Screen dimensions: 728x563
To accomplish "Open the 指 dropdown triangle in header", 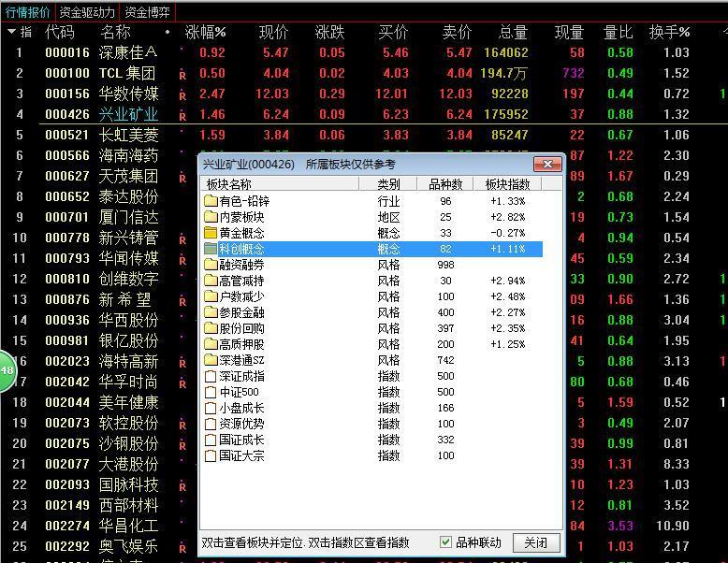I will [11, 32].
